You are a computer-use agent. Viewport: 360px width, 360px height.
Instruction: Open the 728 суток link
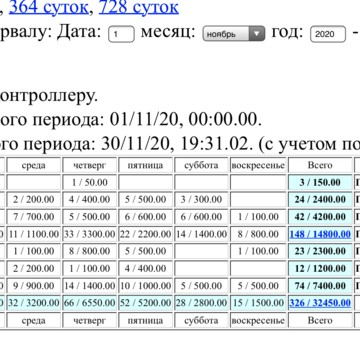[139, 7]
